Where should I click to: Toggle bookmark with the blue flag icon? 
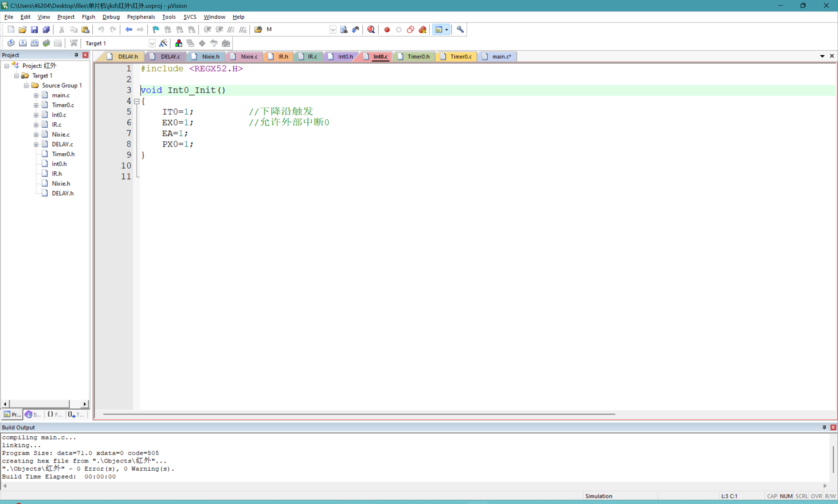coord(155,29)
